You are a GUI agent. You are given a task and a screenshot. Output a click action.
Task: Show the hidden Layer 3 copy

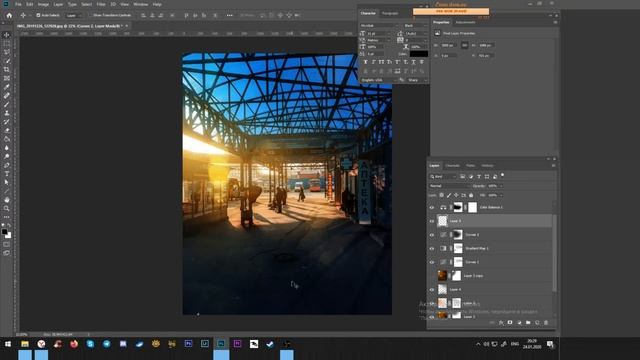point(432,276)
